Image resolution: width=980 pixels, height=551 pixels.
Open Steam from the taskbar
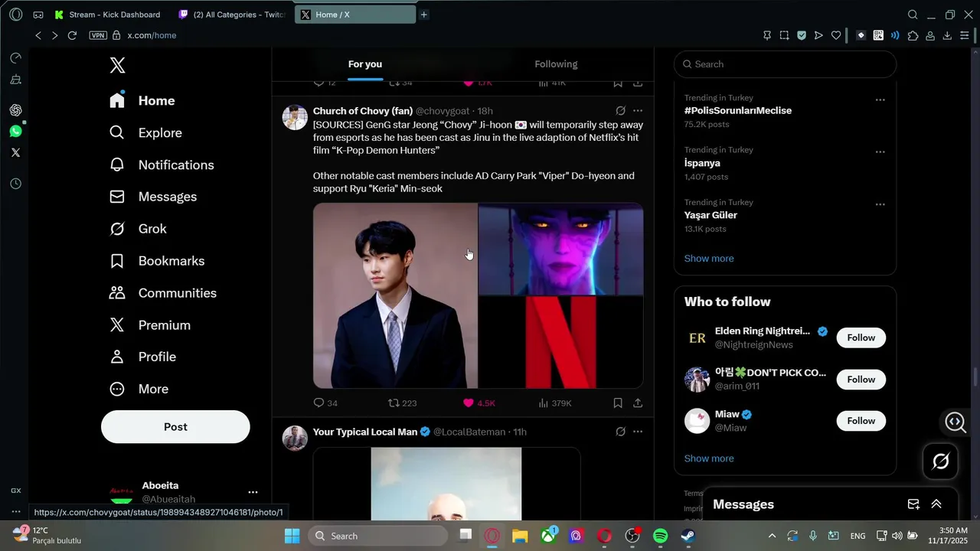pyautogui.click(x=688, y=536)
